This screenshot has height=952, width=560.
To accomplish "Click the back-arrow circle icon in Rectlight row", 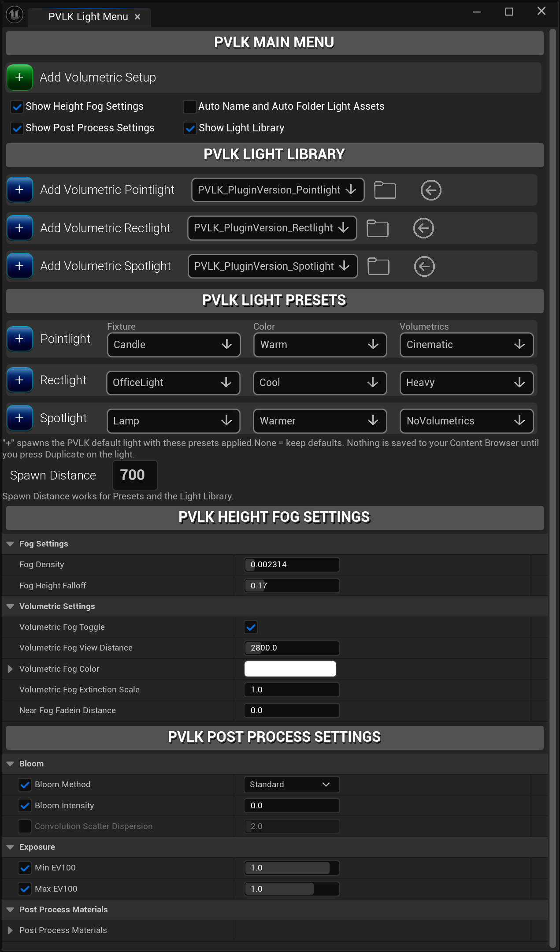I will click(423, 228).
